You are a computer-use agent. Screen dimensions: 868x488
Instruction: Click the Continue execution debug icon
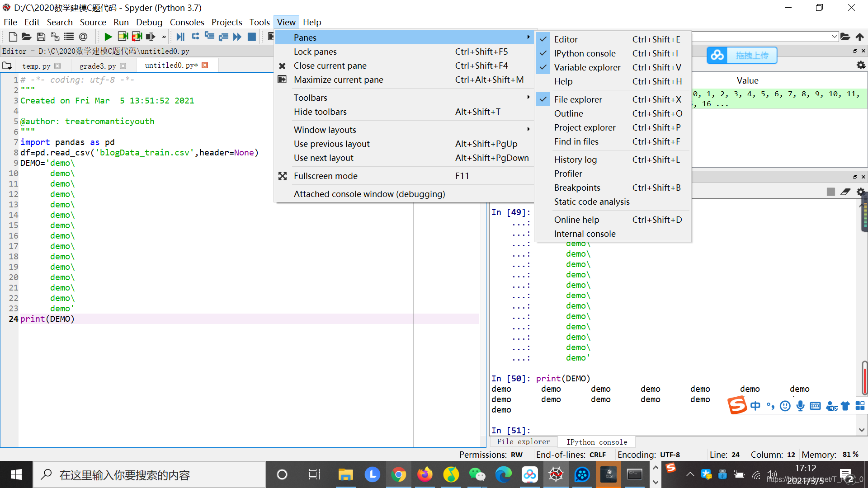click(237, 37)
